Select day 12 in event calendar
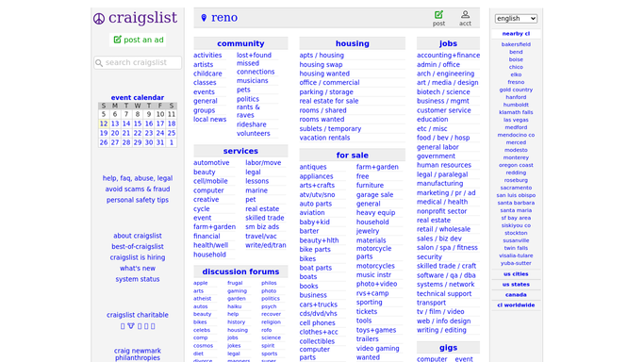 [104, 123]
